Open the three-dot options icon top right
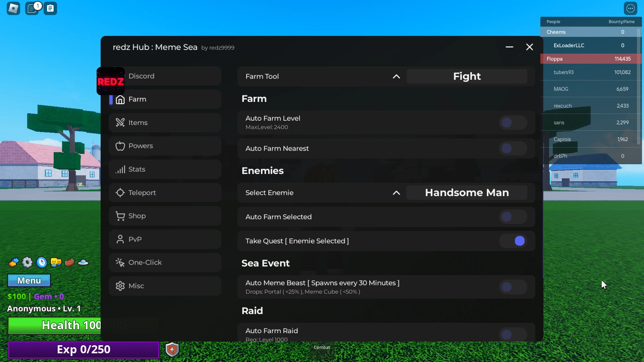 point(631,8)
